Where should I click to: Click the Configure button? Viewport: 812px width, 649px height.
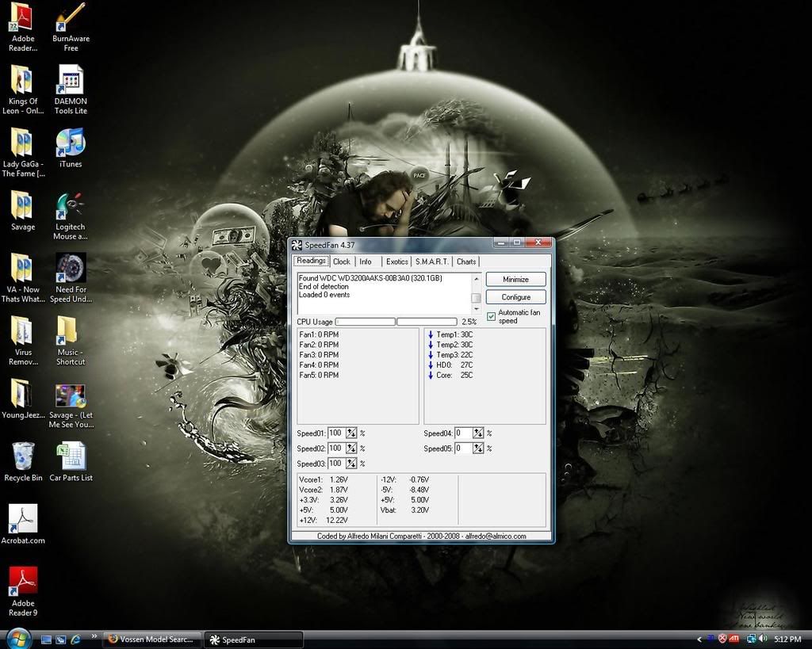pyautogui.click(x=515, y=297)
